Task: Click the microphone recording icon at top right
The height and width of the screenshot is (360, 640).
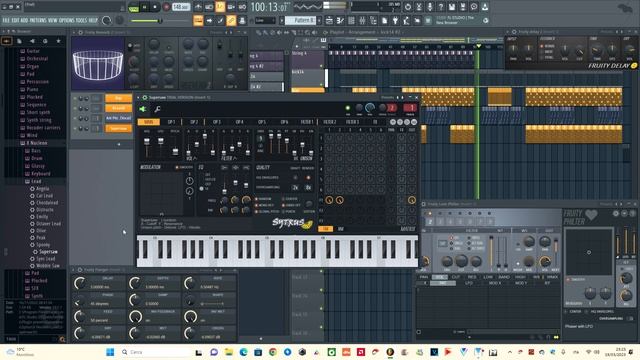Action: click(430, 7)
